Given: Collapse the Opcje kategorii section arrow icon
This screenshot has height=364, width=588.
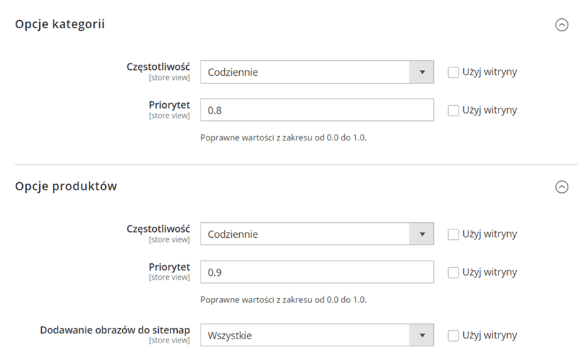Looking at the screenshot, I should [x=561, y=25].
